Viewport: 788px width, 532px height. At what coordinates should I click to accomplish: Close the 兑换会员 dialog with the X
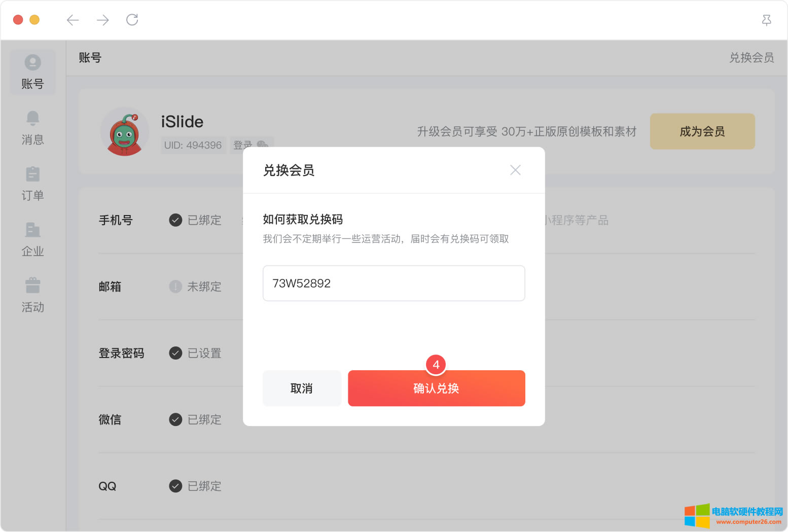[x=515, y=170]
